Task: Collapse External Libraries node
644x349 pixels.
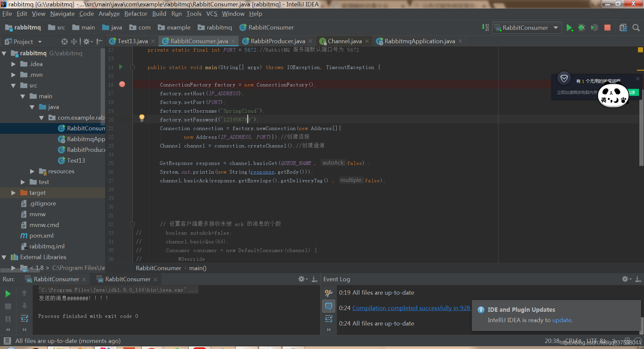Action: point(4,257)
